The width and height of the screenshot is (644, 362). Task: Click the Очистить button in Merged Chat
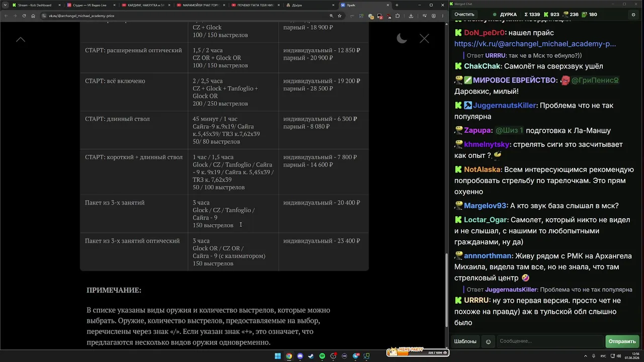click(464, 15)
